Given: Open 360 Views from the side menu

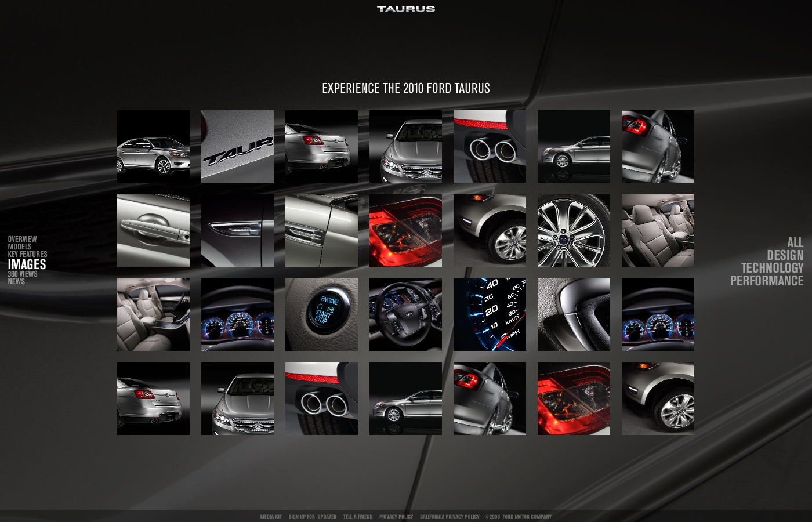Looking at the screenshot, I should 23,274.
